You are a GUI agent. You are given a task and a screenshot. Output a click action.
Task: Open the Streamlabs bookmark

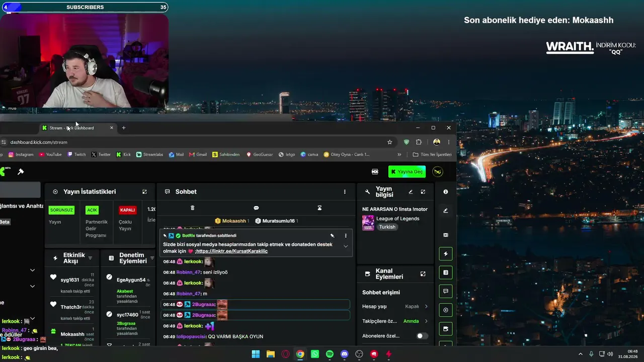pos(149,155)
